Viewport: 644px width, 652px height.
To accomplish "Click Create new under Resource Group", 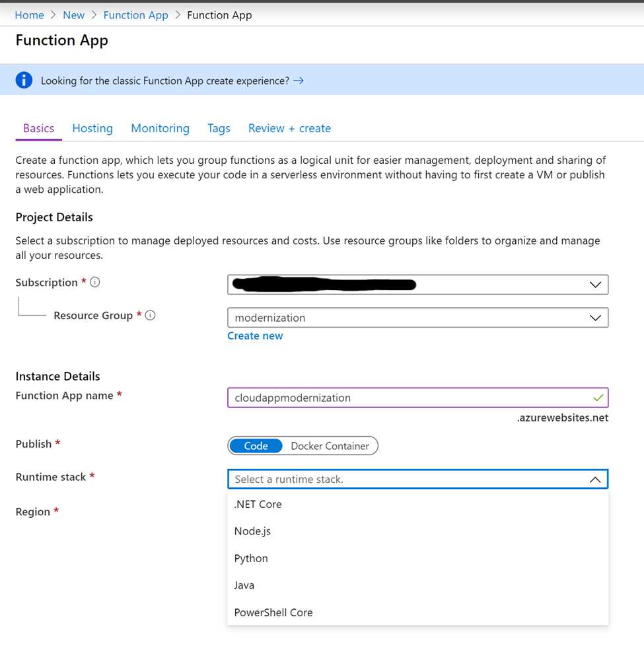I will [255, 336].
